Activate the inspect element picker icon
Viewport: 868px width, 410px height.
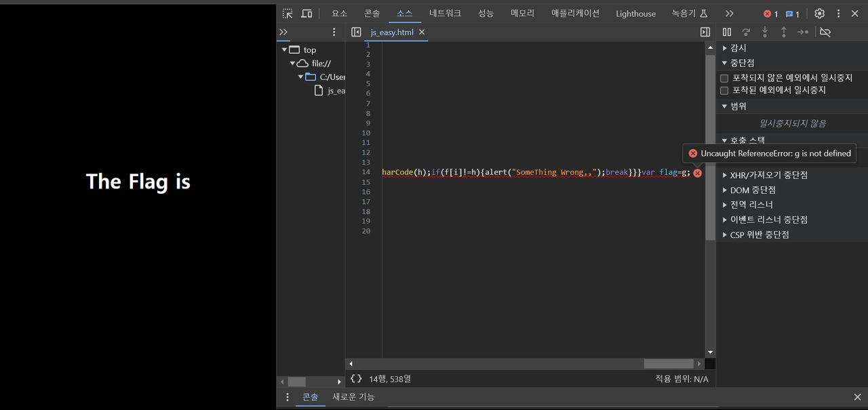coord(288,14)
